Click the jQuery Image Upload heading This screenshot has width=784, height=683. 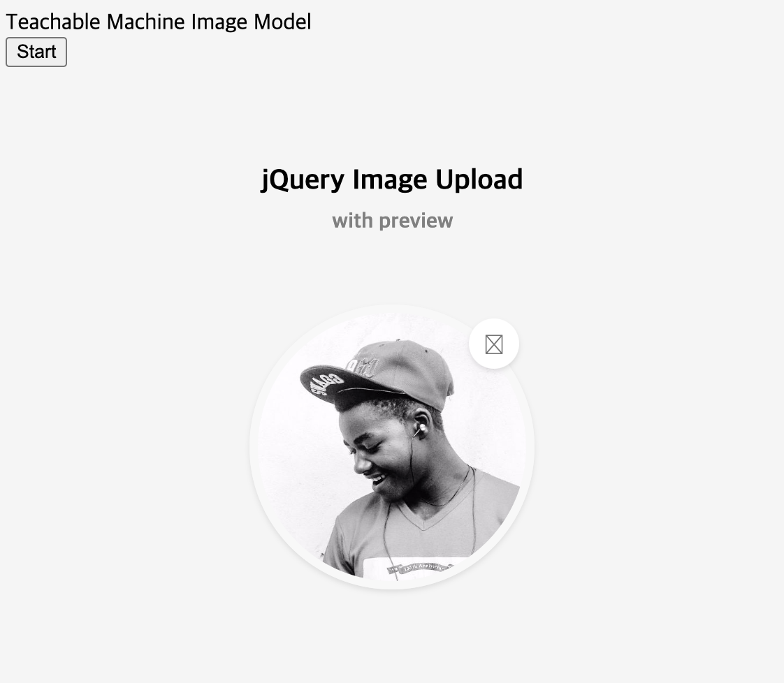[x=392, y=179]
